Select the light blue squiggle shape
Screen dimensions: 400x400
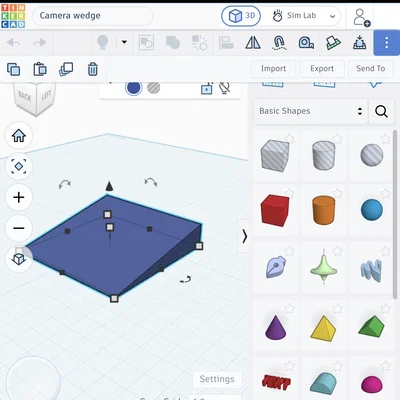[372, 270]
